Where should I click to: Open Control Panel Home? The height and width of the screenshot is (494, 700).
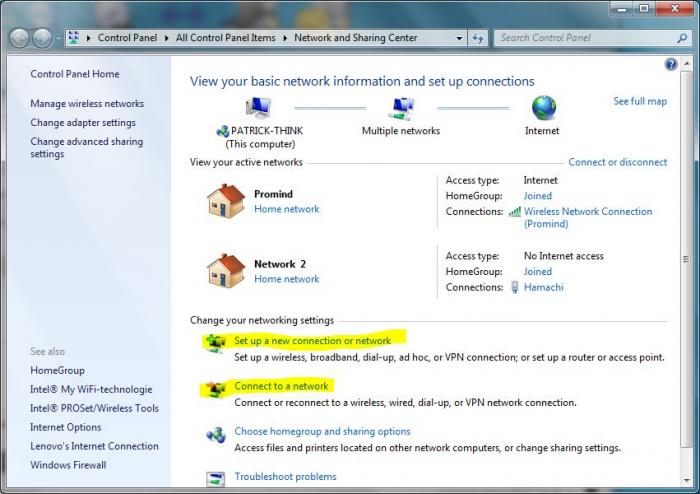click(x=75, y=74)
